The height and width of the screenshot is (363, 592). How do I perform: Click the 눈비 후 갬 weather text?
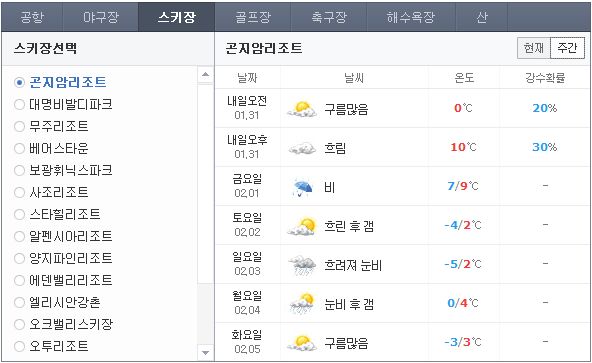tap(349, 304)
